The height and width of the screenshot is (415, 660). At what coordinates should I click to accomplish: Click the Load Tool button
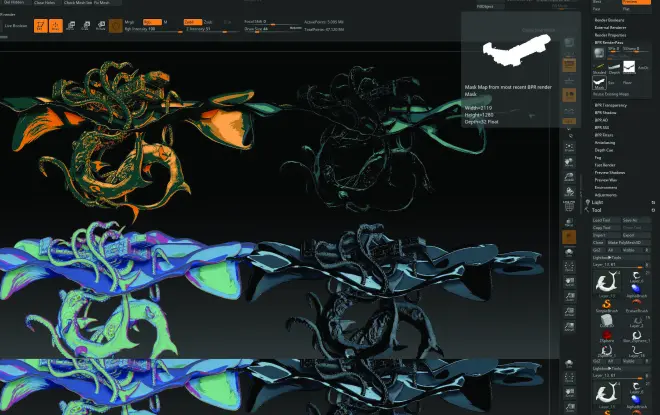coord(603,220)
